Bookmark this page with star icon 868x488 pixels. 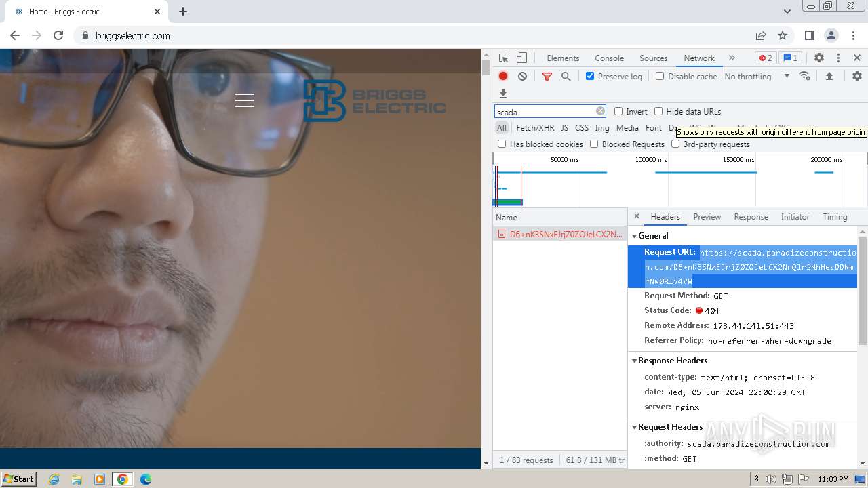coord(783,35)
